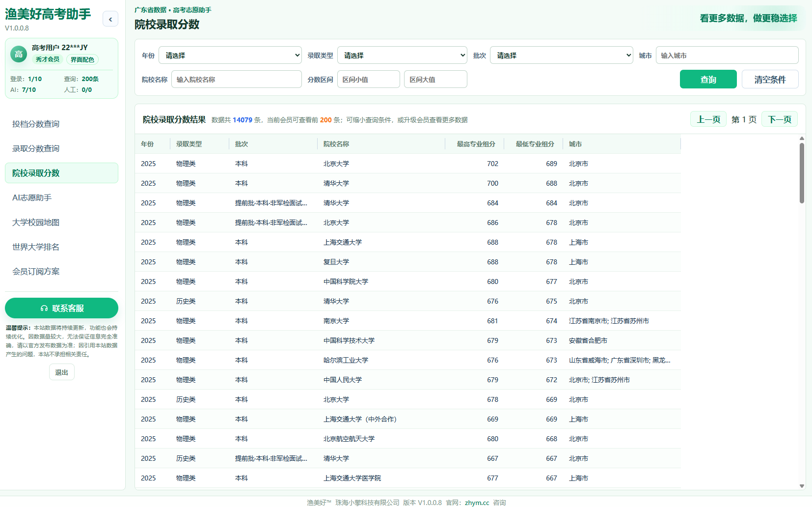Select 院校录取分数 in the sidebar
812x507 pixels.
point(61,173)
